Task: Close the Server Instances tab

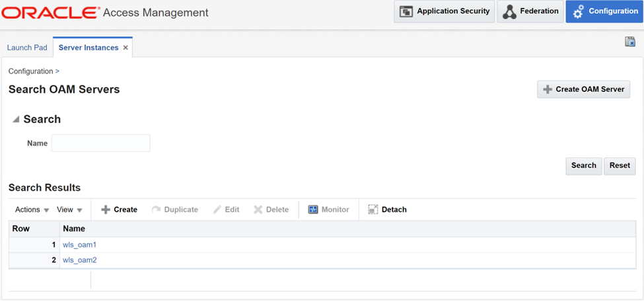Action: pos(125,48)
